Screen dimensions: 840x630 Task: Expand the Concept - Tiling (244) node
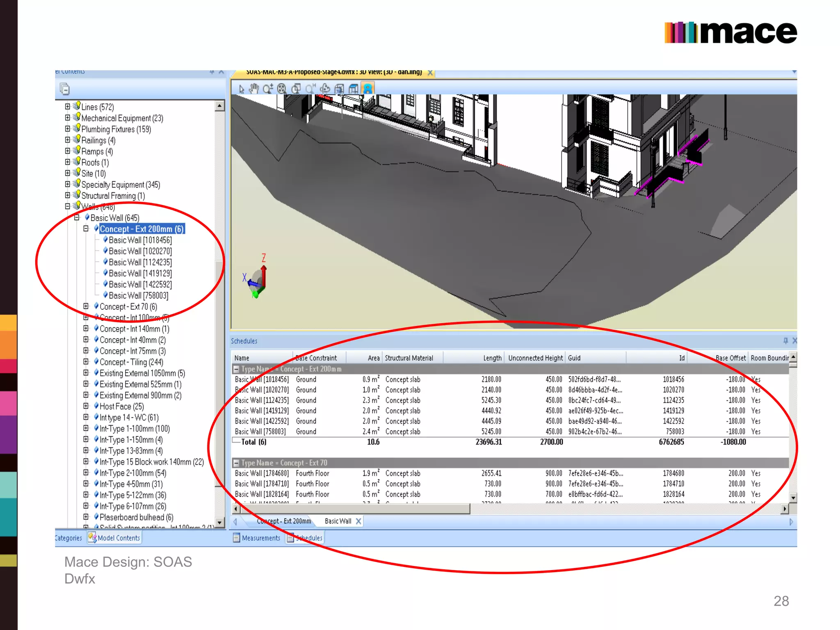[x=86, y=361]
